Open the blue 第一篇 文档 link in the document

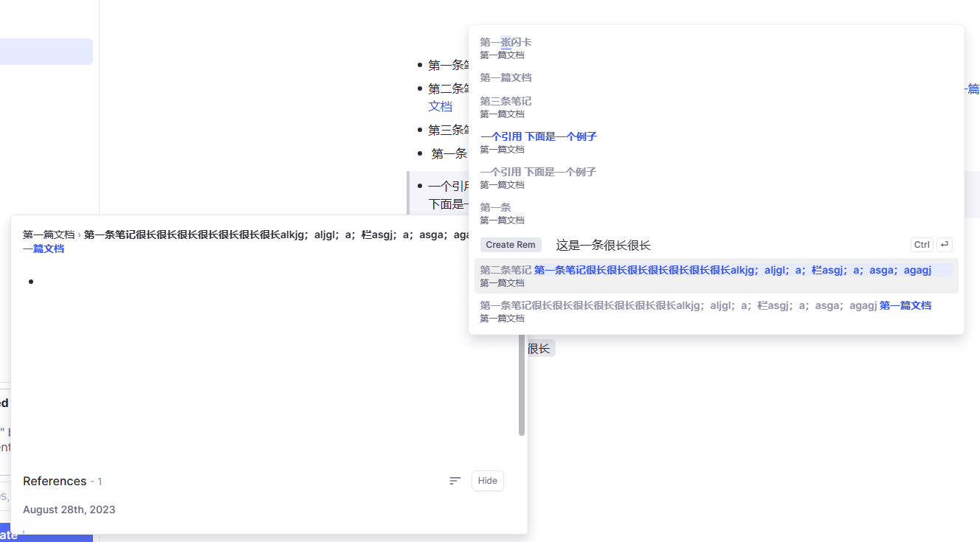440,105
